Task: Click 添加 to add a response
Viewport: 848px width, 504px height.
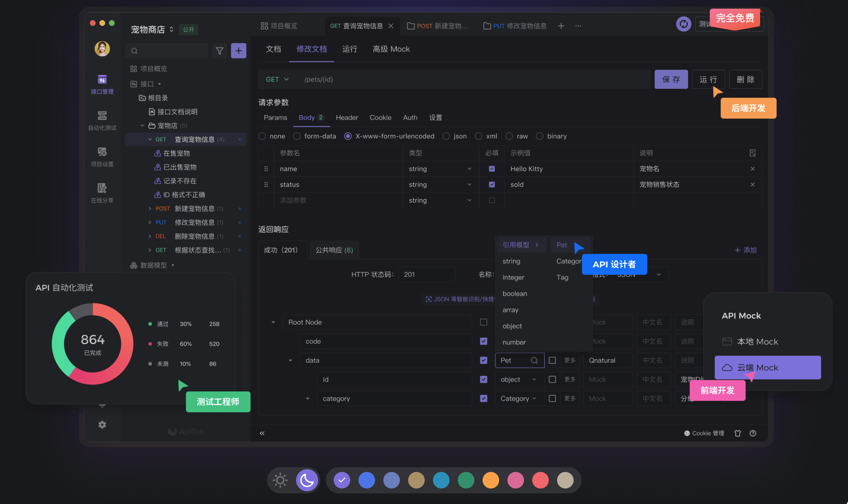Action: (746, 250)
